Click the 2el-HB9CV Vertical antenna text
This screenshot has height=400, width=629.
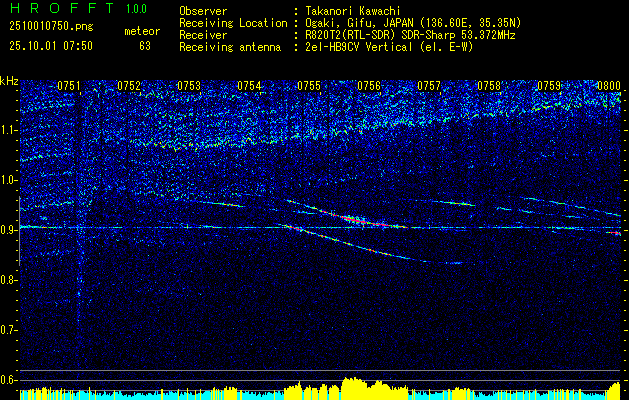point(389,47)
